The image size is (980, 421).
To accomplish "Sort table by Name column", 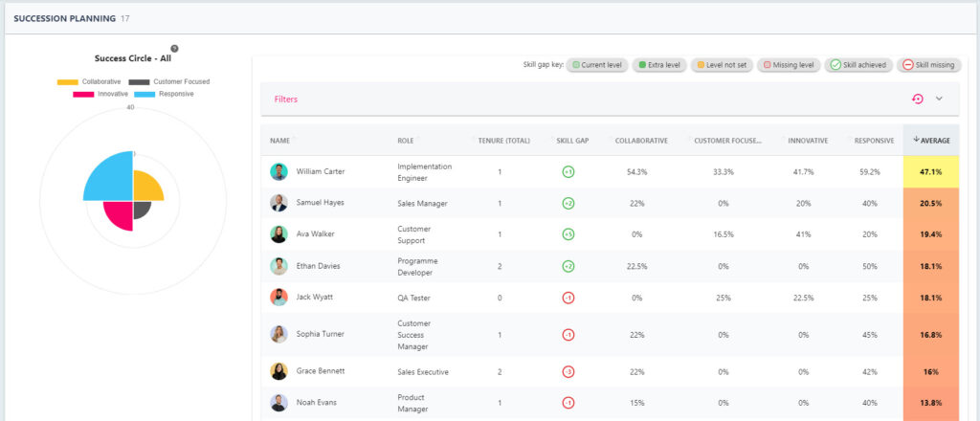I will 280,141.
